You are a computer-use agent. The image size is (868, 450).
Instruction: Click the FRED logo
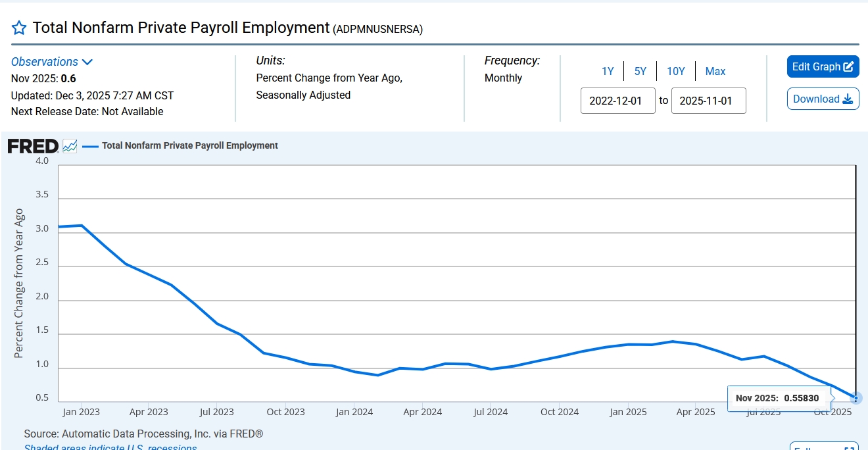click(33, 146)
